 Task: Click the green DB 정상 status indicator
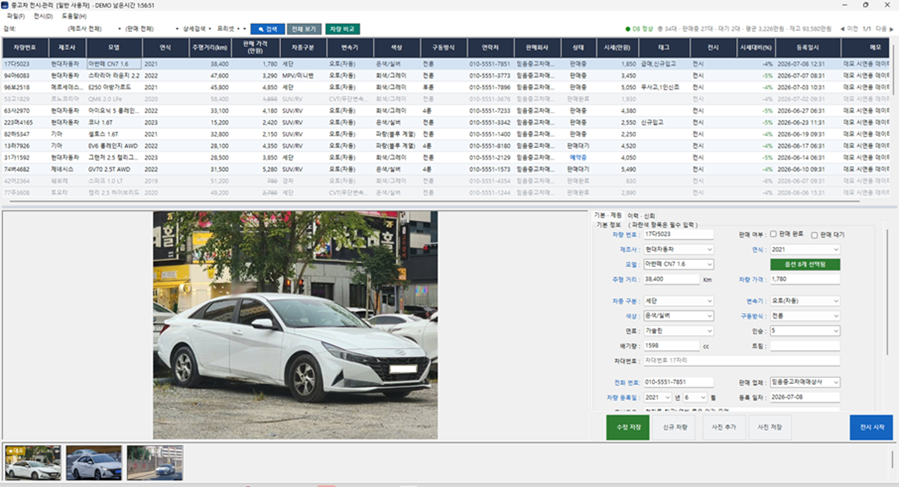[639, 29]
